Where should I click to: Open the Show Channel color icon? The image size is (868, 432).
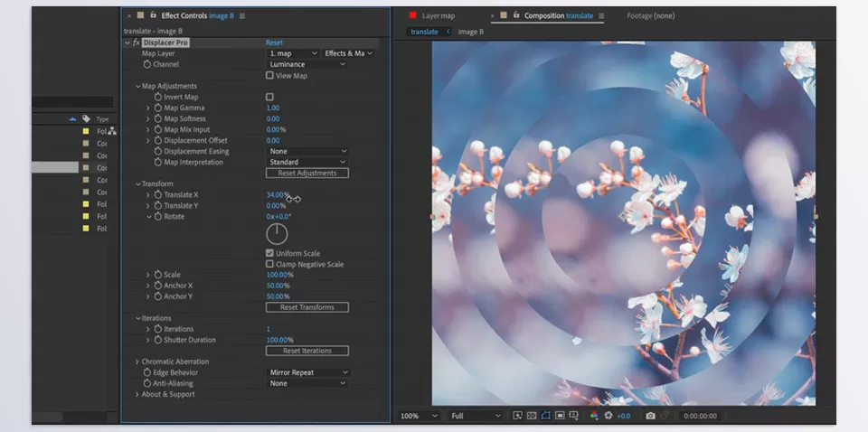[594, 416]
